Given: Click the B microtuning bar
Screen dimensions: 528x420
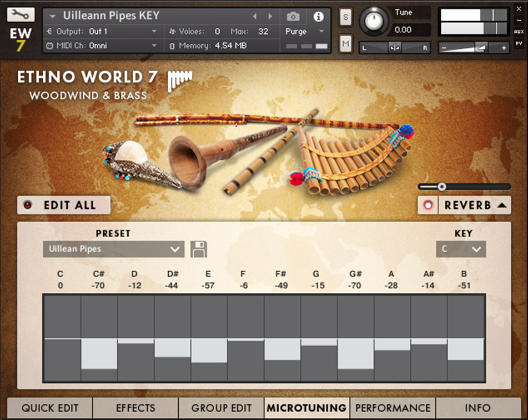Looking at the screenshot, I should [x=466, y=349].
